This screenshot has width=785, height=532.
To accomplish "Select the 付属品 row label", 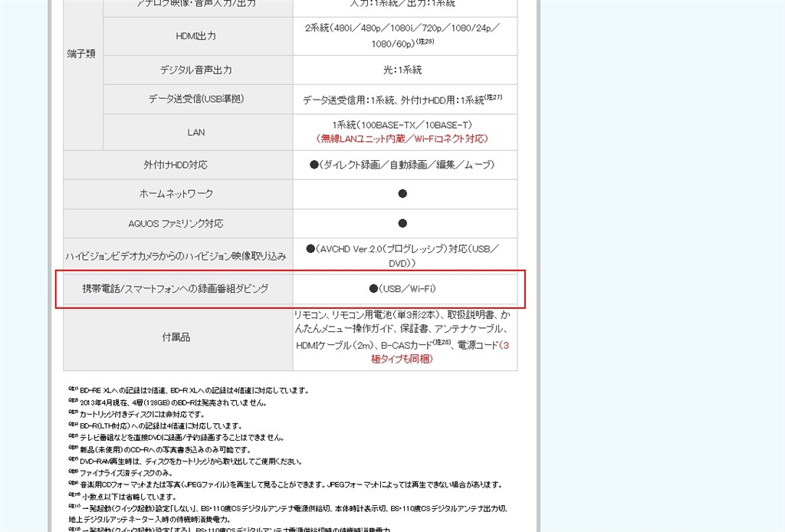I will tap(176, 337).
